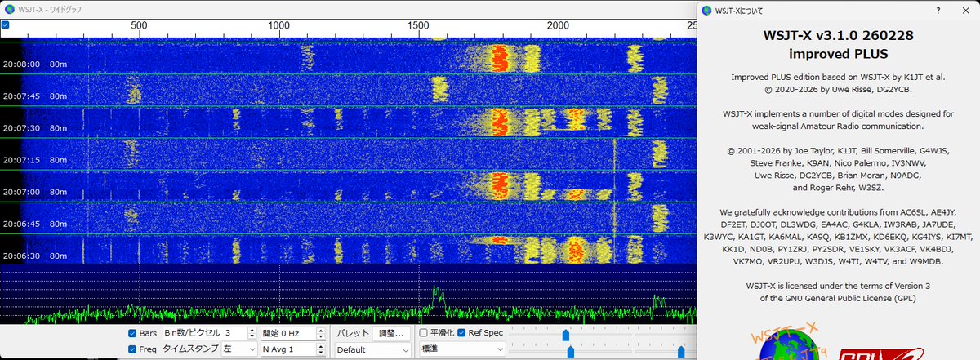This screenshot has height=360, width=980.
Task: Click the question mark help button in About dialog
Action: tap(939, 11)
